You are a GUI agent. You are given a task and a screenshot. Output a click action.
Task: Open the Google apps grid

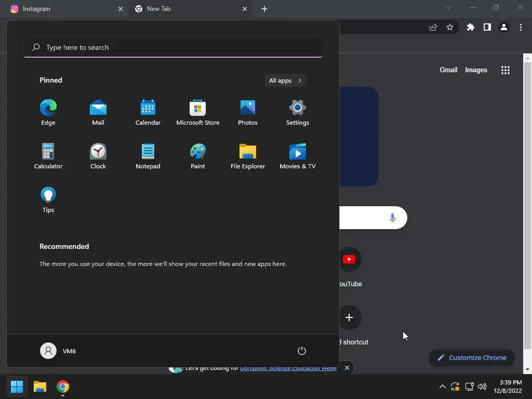[x=506, y=70]
